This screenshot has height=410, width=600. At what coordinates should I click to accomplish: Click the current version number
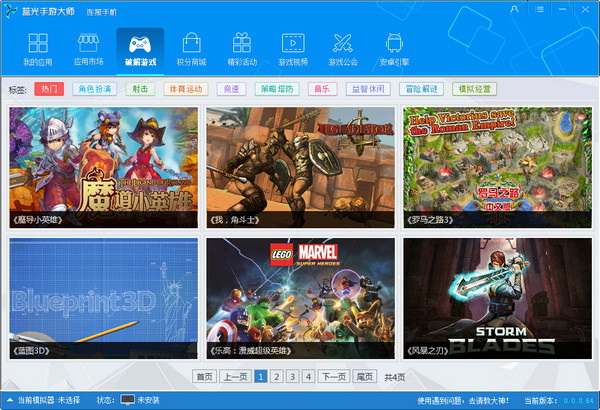pos(578,400)
